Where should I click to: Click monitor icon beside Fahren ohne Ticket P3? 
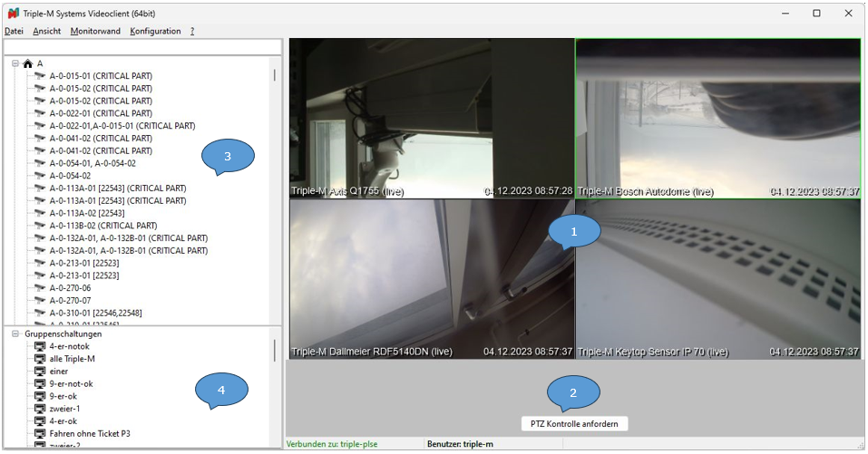point(40,434)
